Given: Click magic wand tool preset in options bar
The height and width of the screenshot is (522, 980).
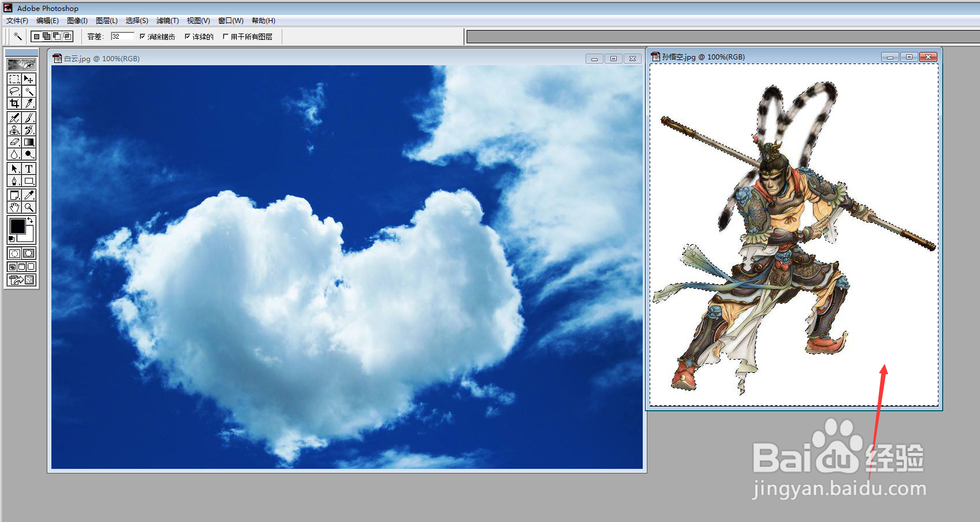Looking at the screenshot, I should point(18,36).
